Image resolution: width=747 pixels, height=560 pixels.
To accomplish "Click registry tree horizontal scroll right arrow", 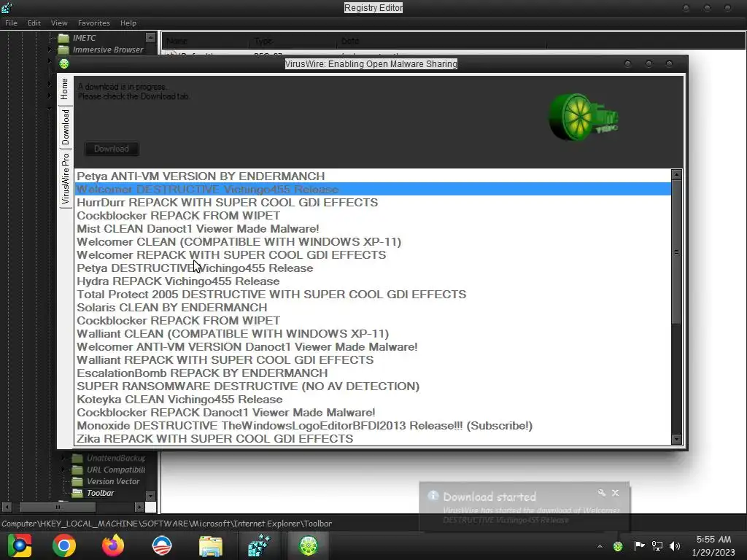I will [x=139, y=507].
